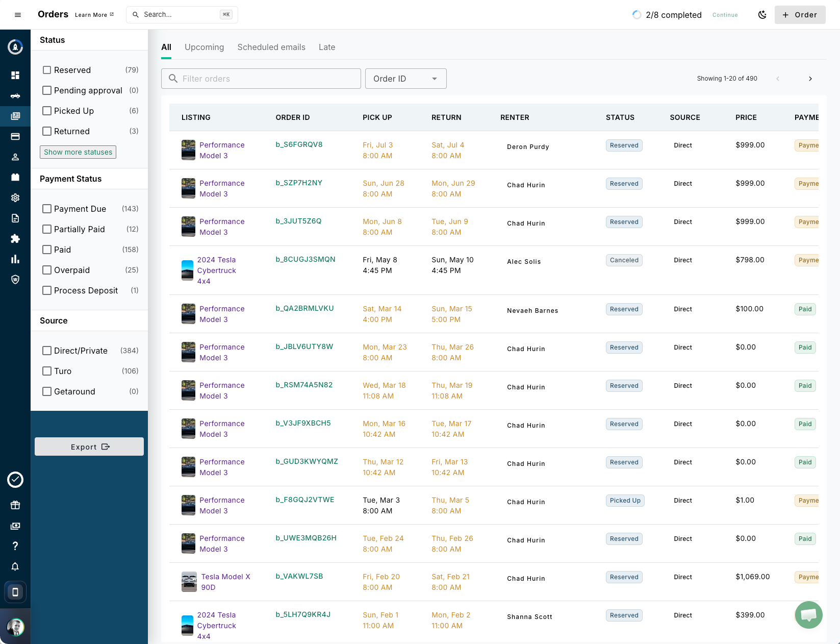
Task: Expand Show more statuses
Action: click(x=78, y=152)
